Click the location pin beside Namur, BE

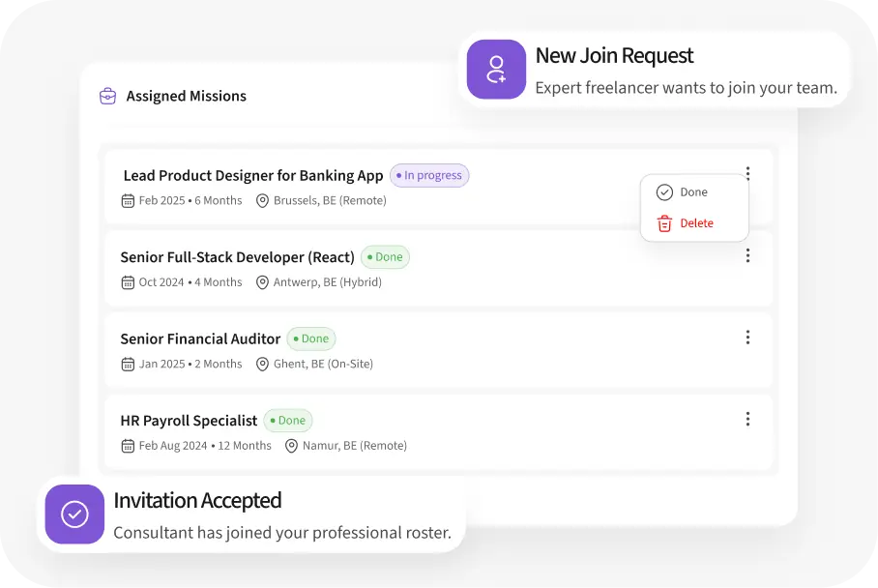tap(291, 446)
